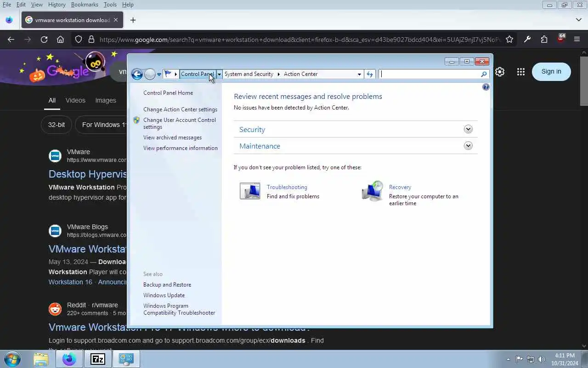Open the dropdown arrow after Control Panel breadcrumb
This screenshot has height=368, width=588.
tap(219, 74)
